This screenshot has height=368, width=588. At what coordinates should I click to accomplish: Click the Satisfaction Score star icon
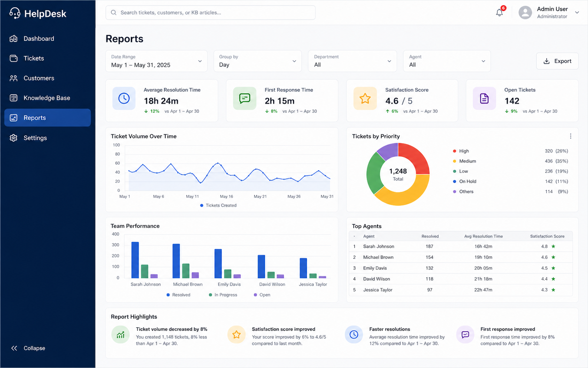pyautogui.click(x=365, y=98)
